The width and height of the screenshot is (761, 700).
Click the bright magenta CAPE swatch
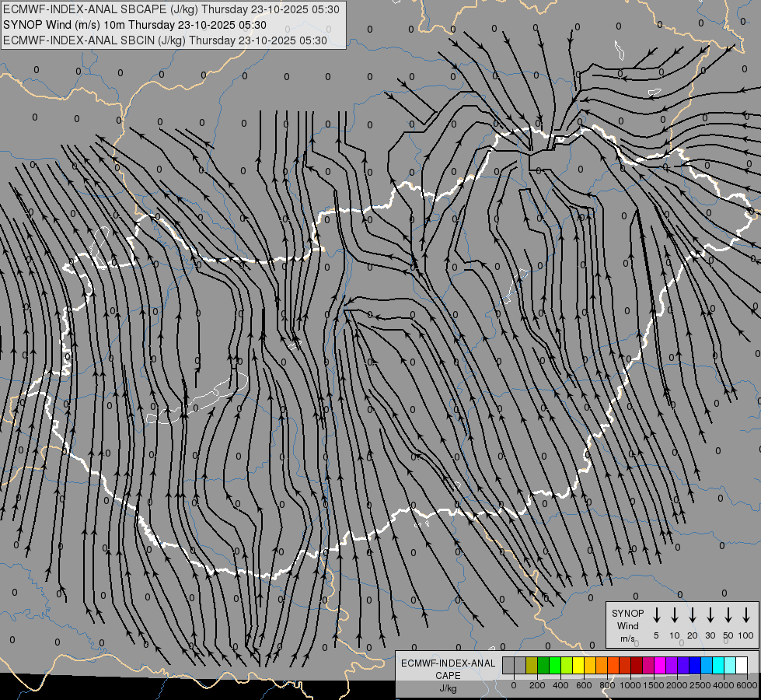[661, 665]
